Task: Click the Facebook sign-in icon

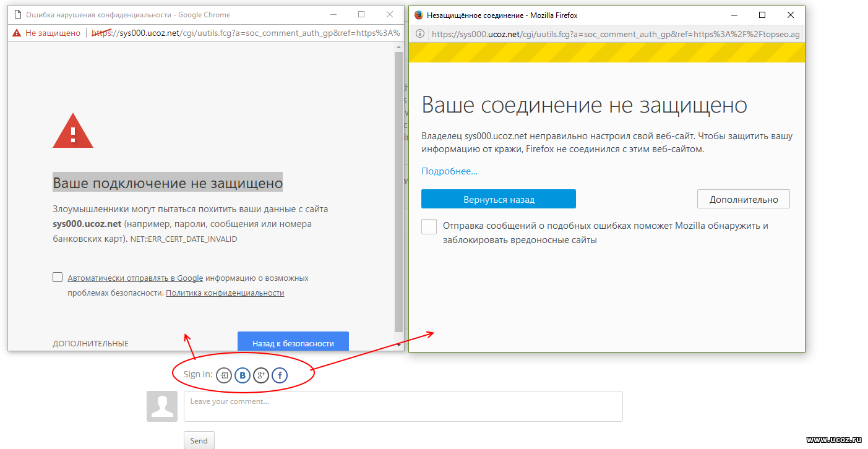Action: point(280,375)
